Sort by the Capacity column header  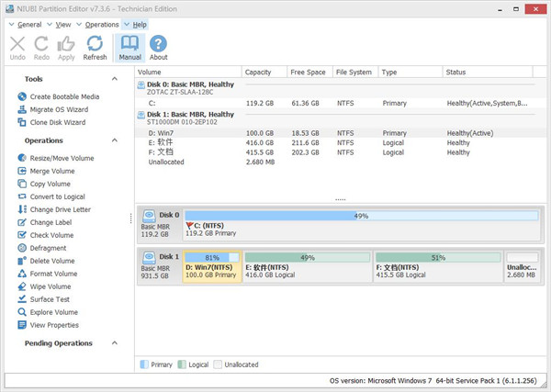[x=264, y=72]
